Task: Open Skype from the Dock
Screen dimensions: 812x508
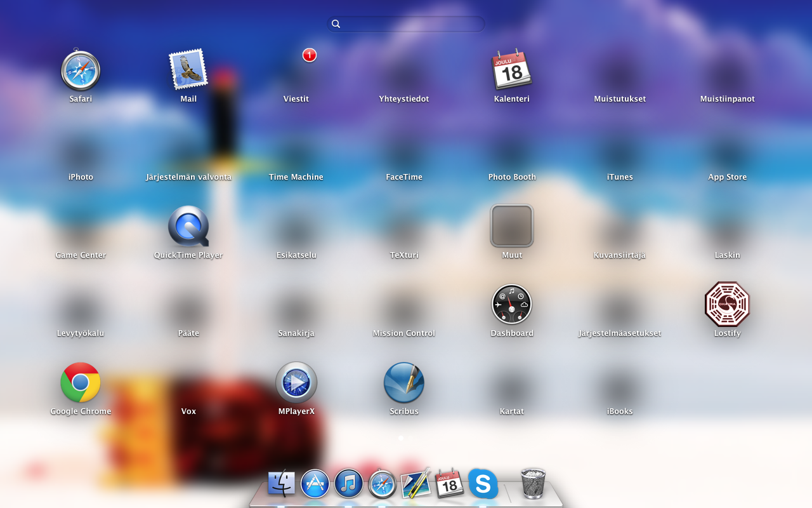Action: pos(483,484)
